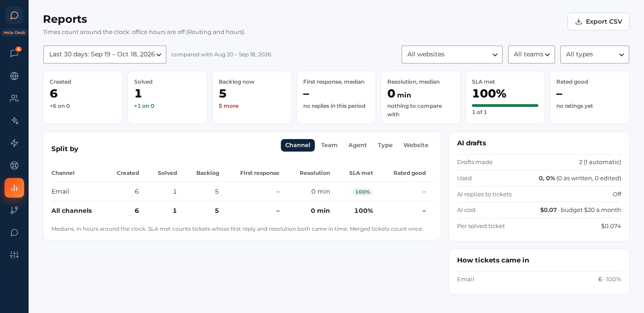Open the globe websites icon in sidebar
Screen dimensions: 644x313
tap(14, 76)
